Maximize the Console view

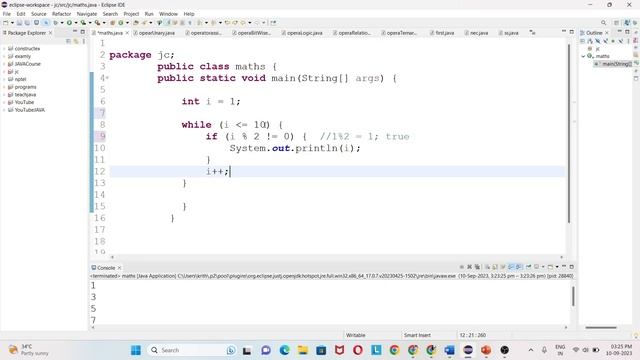(572, 267)
